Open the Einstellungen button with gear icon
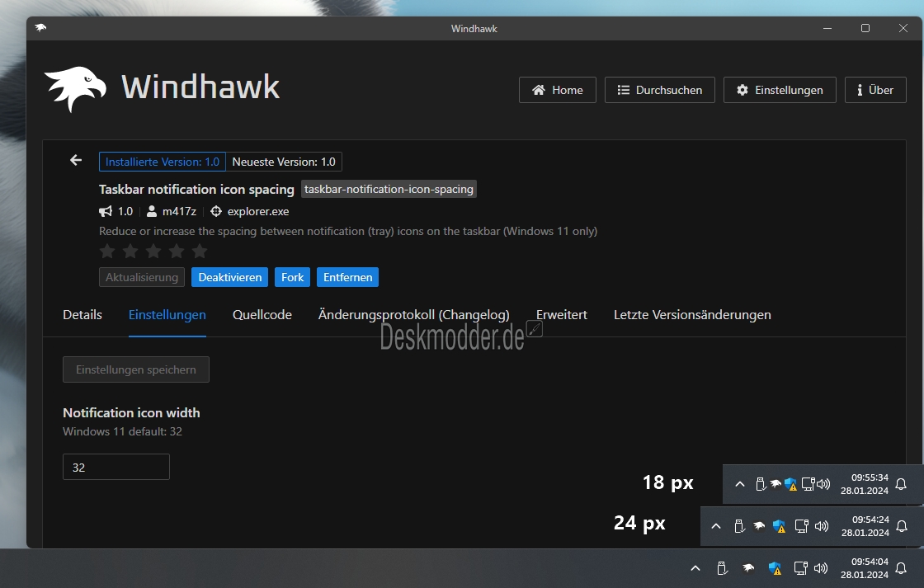Image resolution: width=924 pixels, height=588 pixels. [x=780, y=90]
